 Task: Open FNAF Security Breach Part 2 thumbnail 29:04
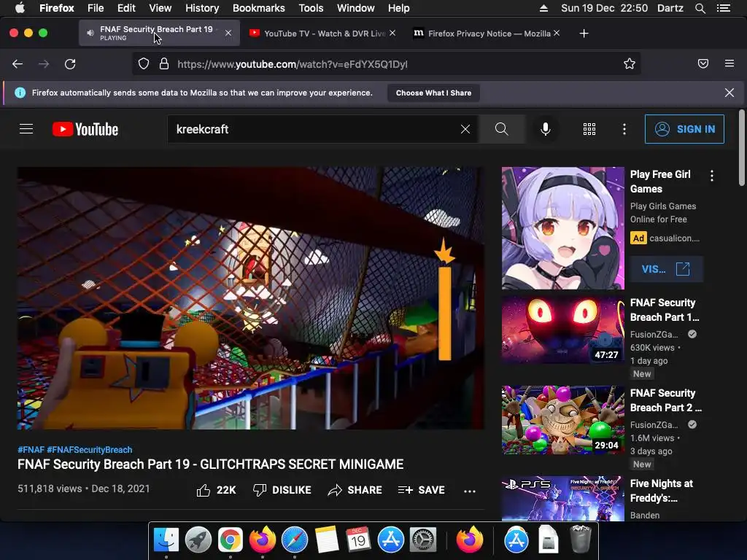(x=562, y=420)
